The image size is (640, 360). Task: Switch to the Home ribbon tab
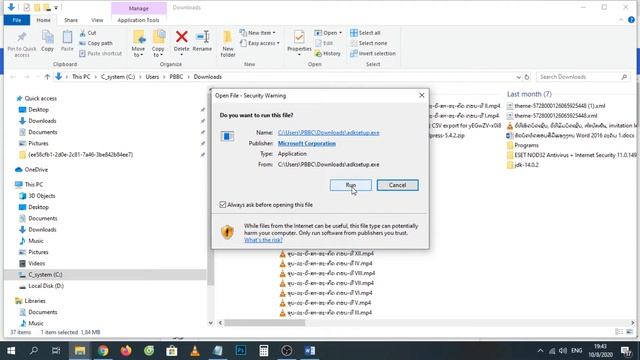[43, 20]
